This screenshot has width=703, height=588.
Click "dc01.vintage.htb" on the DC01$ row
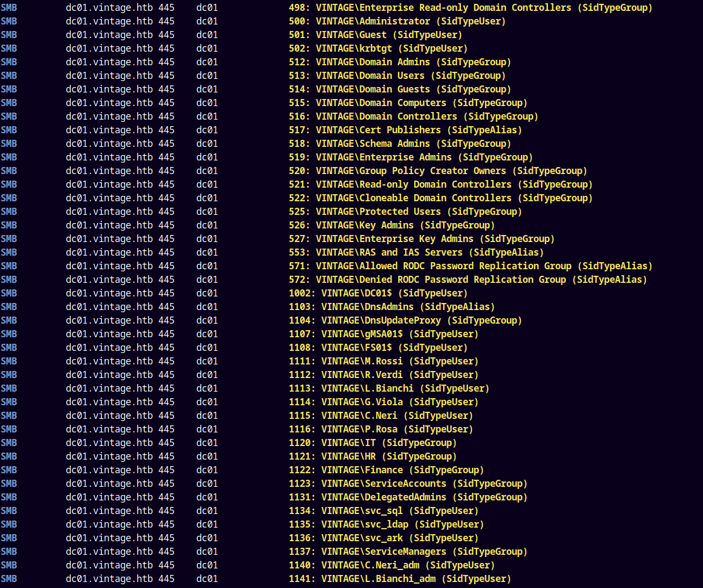click(x=109, y=293)
